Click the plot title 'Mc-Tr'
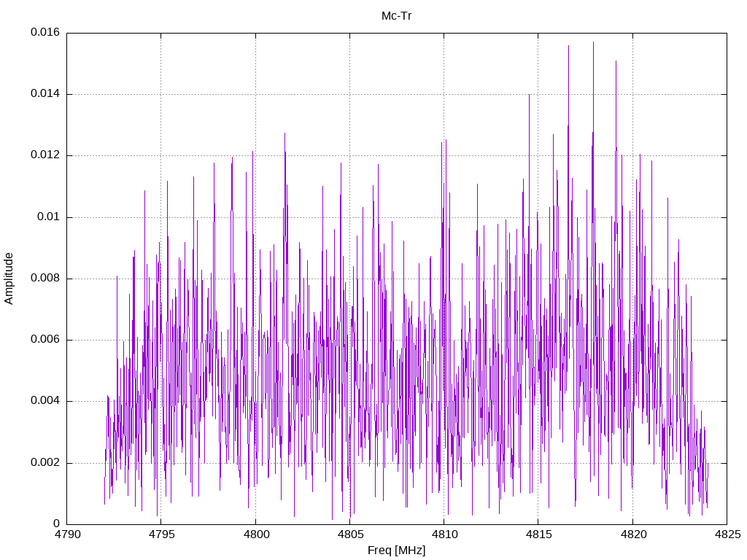Screen dimensions: 747x560 (396, 16)
